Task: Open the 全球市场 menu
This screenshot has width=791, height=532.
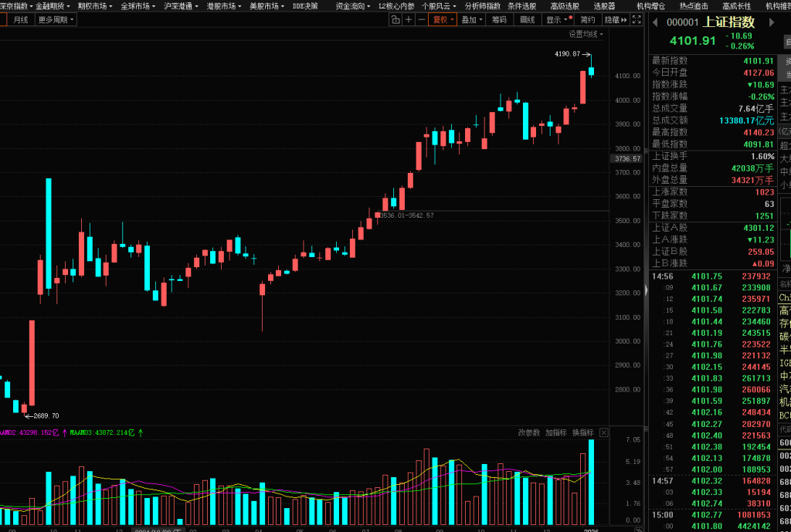Action: (137, 6)
